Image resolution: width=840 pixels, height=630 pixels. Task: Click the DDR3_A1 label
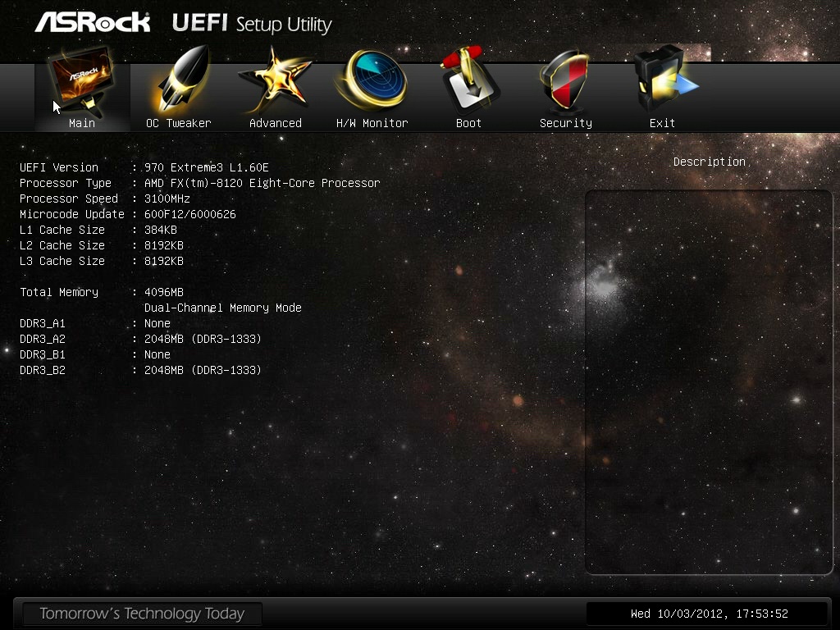pyautogui.click(x=43, y=323)
